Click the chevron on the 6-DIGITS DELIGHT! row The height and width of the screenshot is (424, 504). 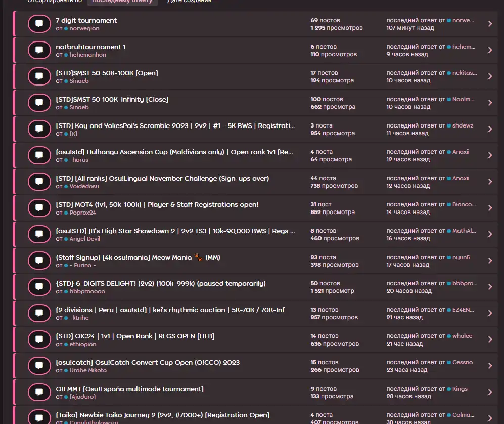click(x=490, y=287)
